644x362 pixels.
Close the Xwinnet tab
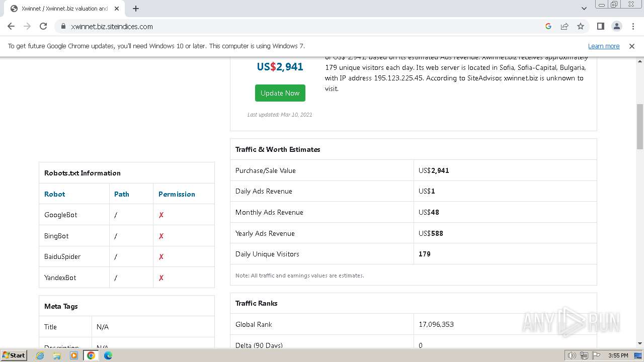[117, 9]
